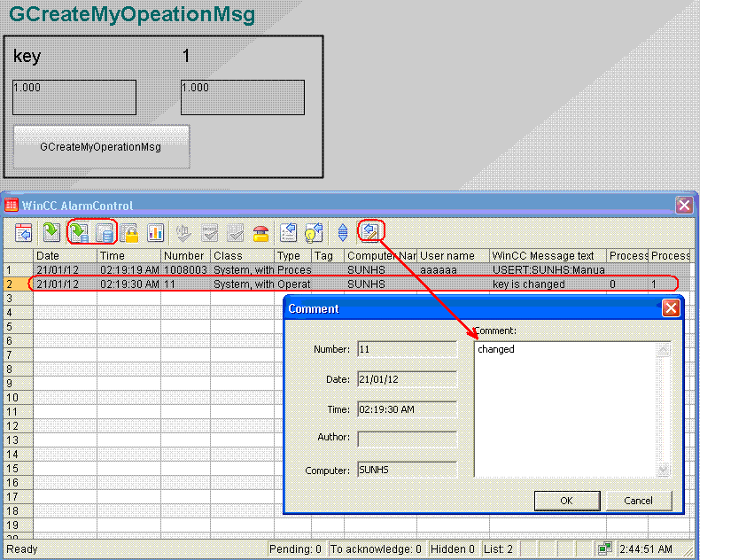This screenshot has width=754, height=560.
Task: Click 'USERT:SUNHS:Manua' message text cell
Action: pos(548,270)
